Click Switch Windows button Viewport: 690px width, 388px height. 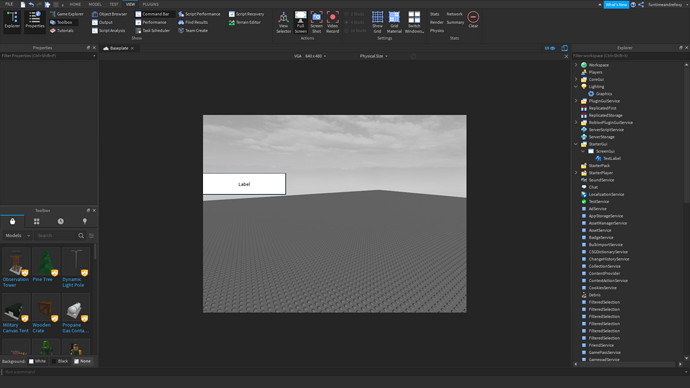click(x=414, y=22)
